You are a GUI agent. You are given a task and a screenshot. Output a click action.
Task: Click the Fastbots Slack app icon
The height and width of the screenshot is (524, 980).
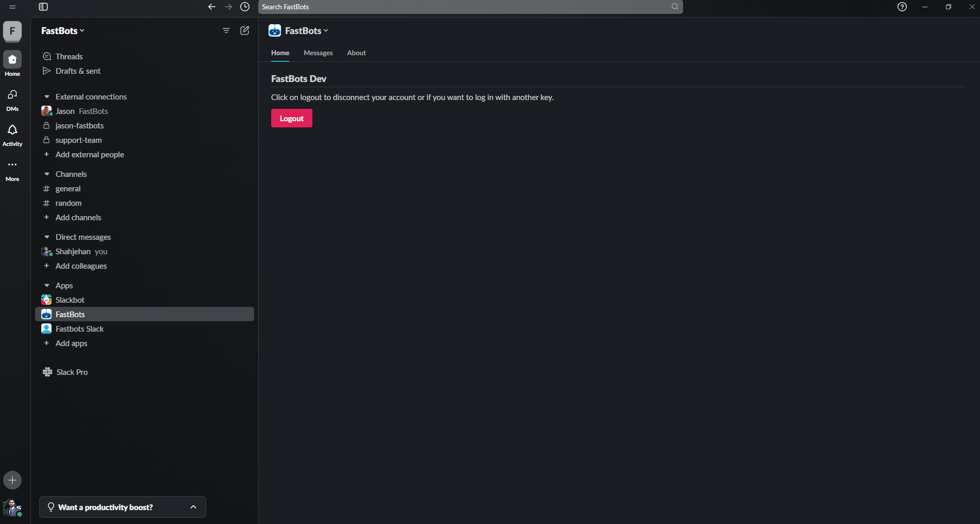click(46, 329)
